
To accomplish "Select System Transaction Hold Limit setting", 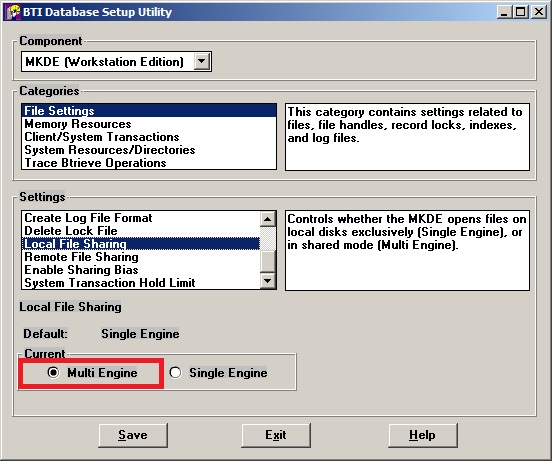I will (x=109, y=283).
